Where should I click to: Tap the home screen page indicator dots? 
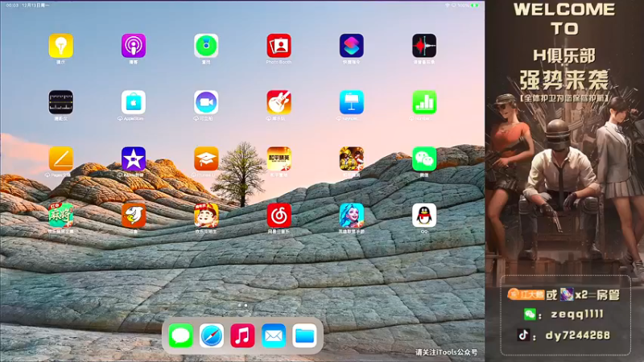tap(242, 306)
